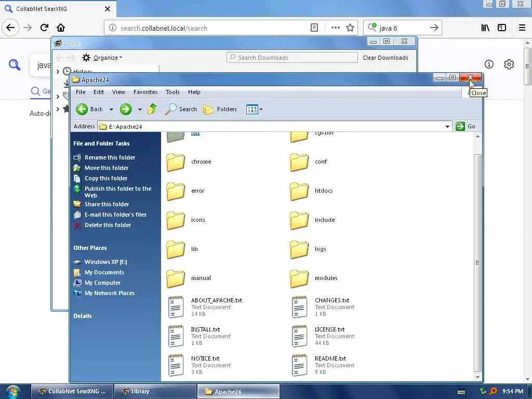Go to My Computer in Other Places
The width and height of the screenshot is (532, 399).
pyautogui.click(x=102, y=283)
